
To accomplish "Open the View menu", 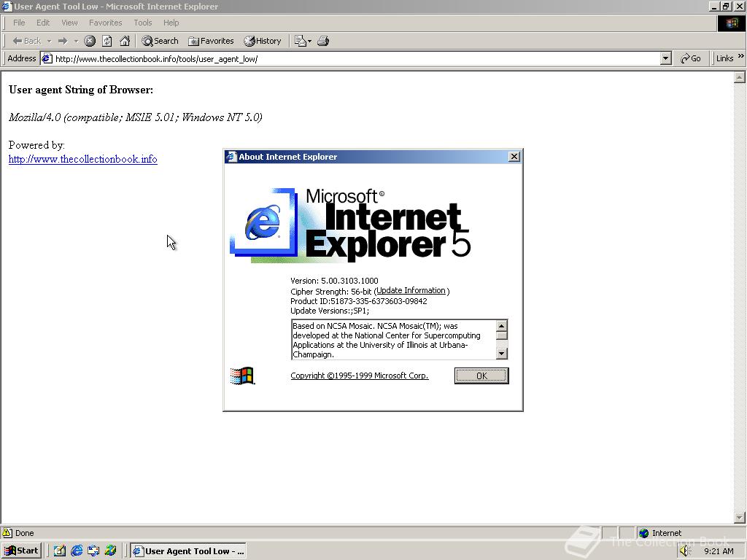I will point(69,23).
